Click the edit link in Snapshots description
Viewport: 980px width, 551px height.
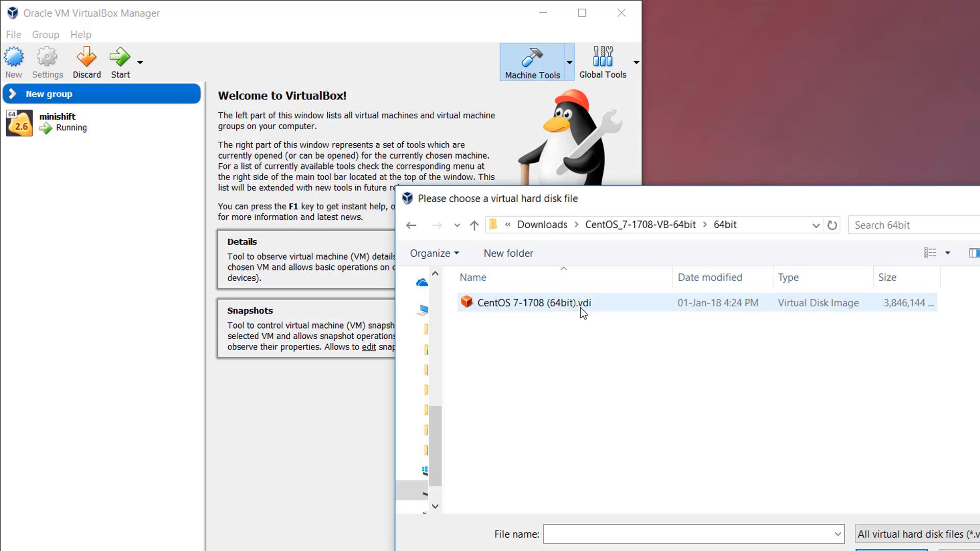(x=369, y=347)
